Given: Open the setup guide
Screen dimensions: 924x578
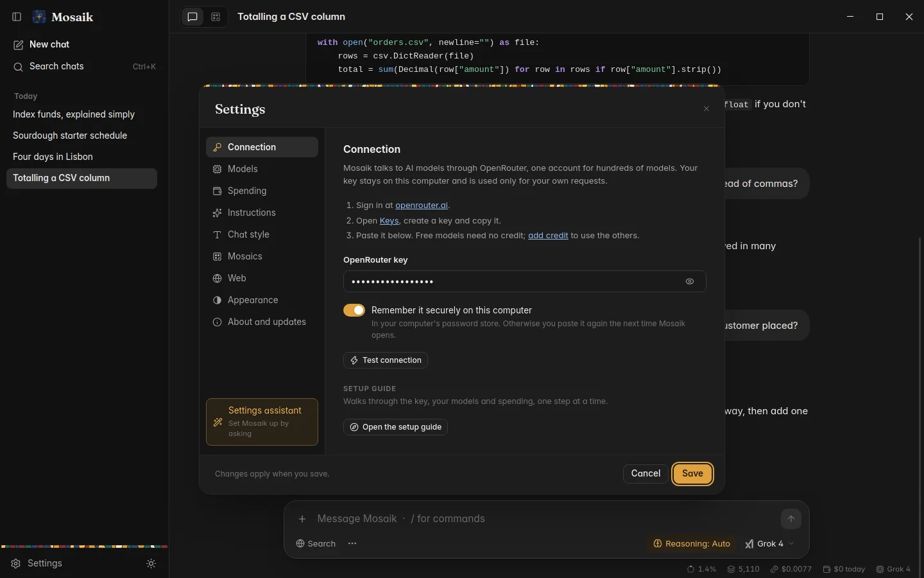Looking at the screenshot, I should (x=395, y=427).
